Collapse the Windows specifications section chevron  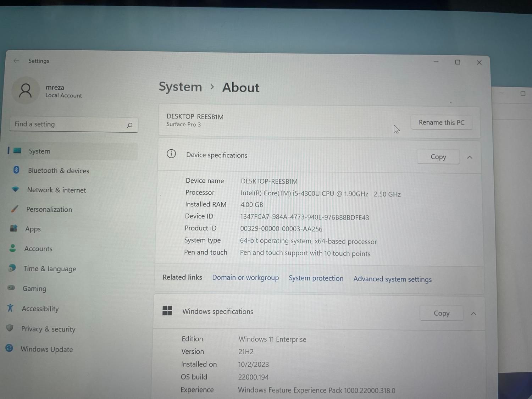click(x=473, y=314)
